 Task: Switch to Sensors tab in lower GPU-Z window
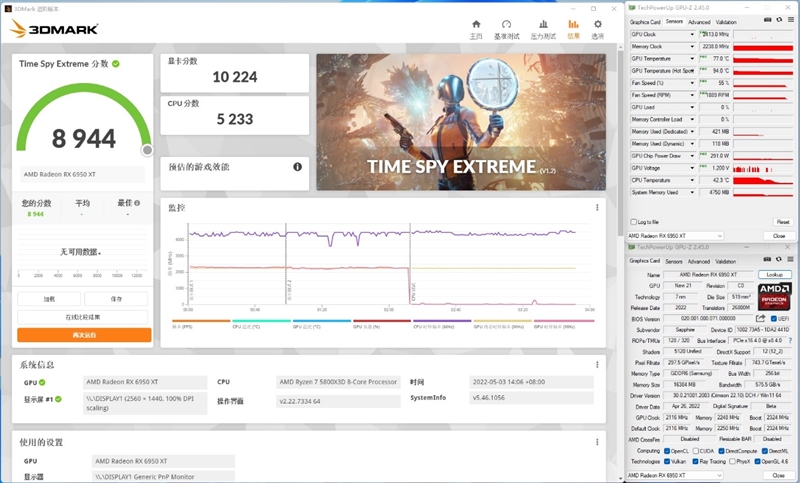click(x=673, y=261)
